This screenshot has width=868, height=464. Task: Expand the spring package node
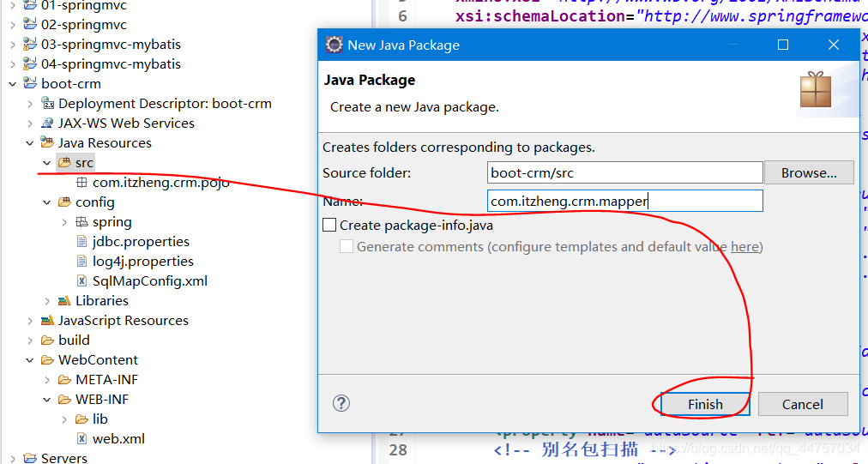coord(64,222)
